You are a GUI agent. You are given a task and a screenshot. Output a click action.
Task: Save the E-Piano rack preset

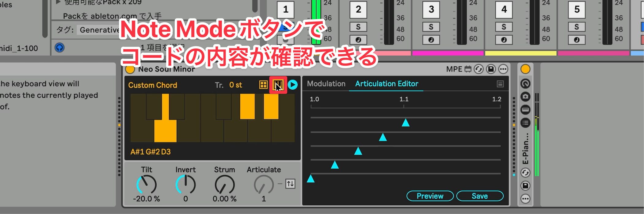(x=525, y=185)
